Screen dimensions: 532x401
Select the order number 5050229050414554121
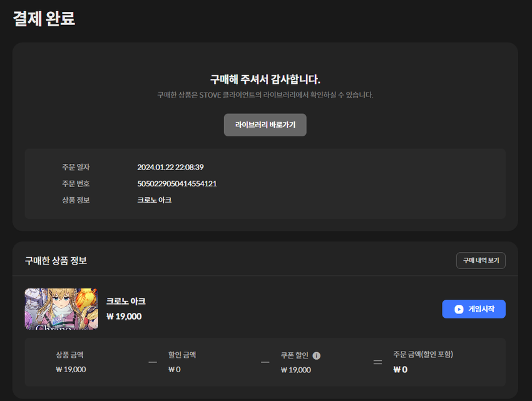tap(176, 183)
